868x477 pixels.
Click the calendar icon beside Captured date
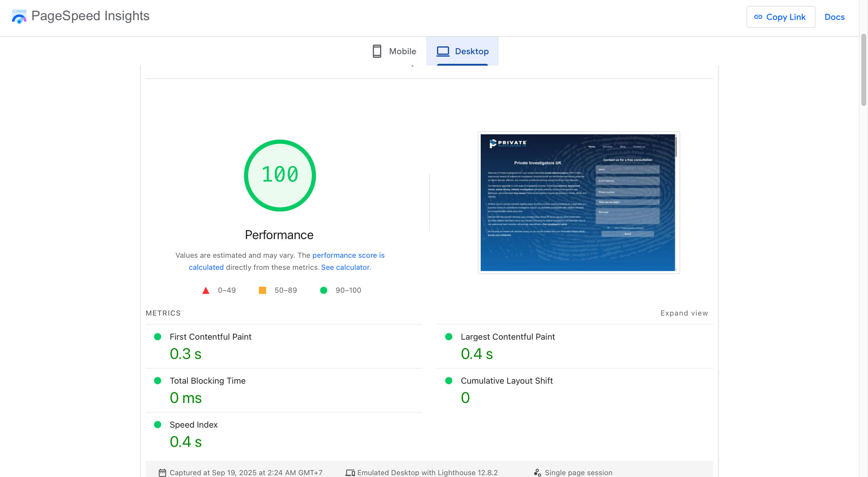click(162, 472)
